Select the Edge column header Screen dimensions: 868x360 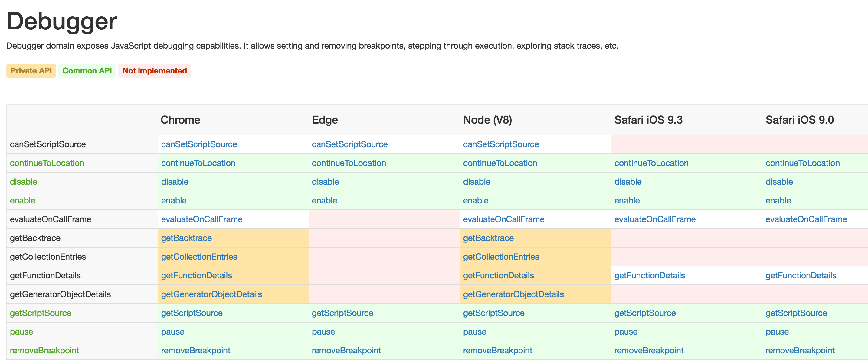click(x=325, y=120)
